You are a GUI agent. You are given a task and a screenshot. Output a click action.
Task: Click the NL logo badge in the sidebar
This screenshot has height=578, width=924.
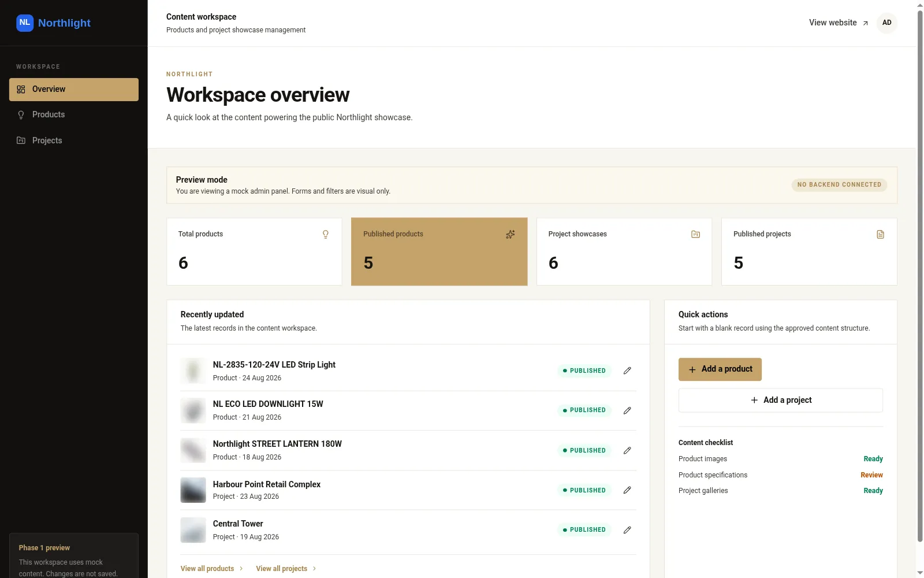[x=25, y=23]
